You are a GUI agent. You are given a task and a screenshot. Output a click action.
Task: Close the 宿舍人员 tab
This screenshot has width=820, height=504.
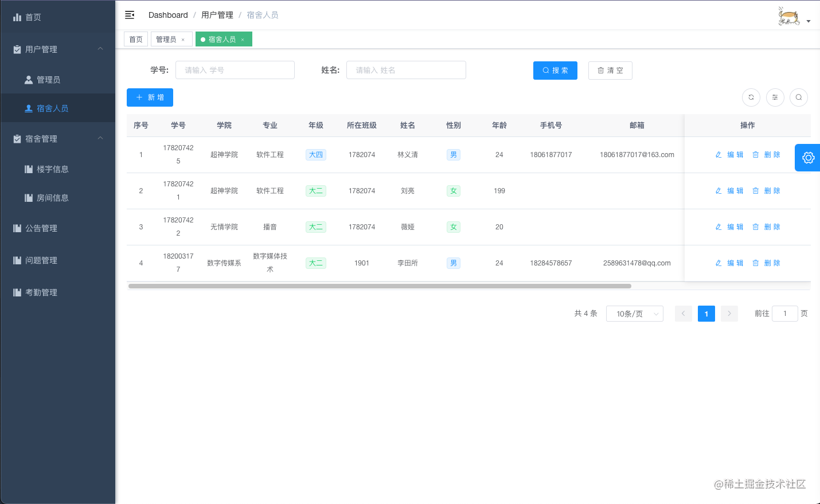click(243, 40)
